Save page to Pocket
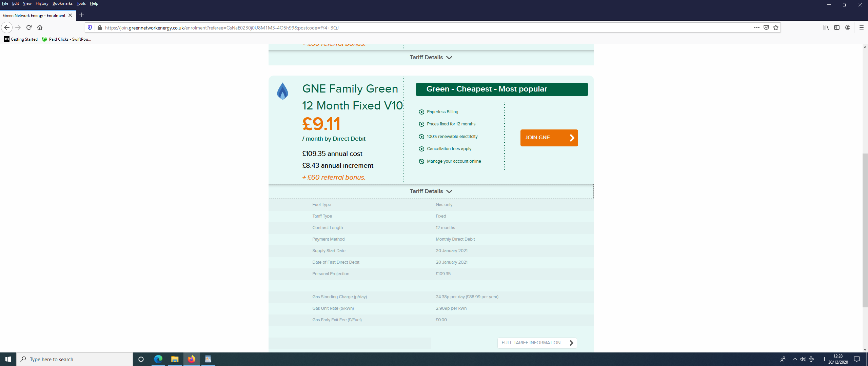The width and height of the screenshot is (868, 366). point(766,27)
